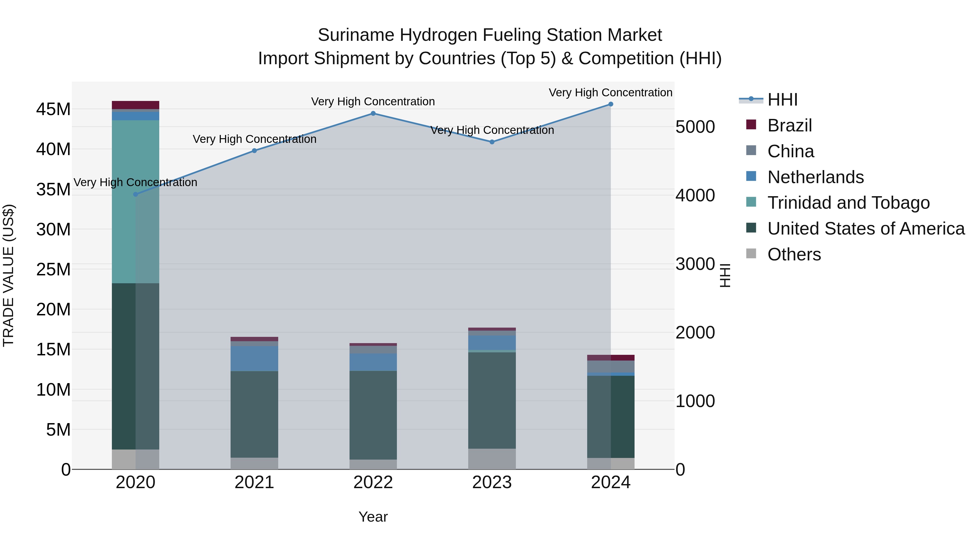The width and height of the screenshot is (980, 551).
Task: Click the Netherlands legend color swatch
Action: click(751, 176)
